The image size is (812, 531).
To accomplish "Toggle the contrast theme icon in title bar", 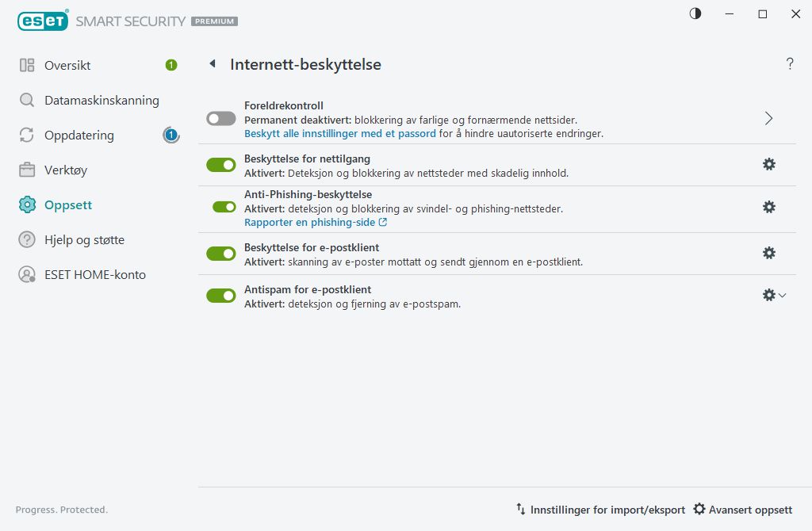I will click(x=695, y=14).
